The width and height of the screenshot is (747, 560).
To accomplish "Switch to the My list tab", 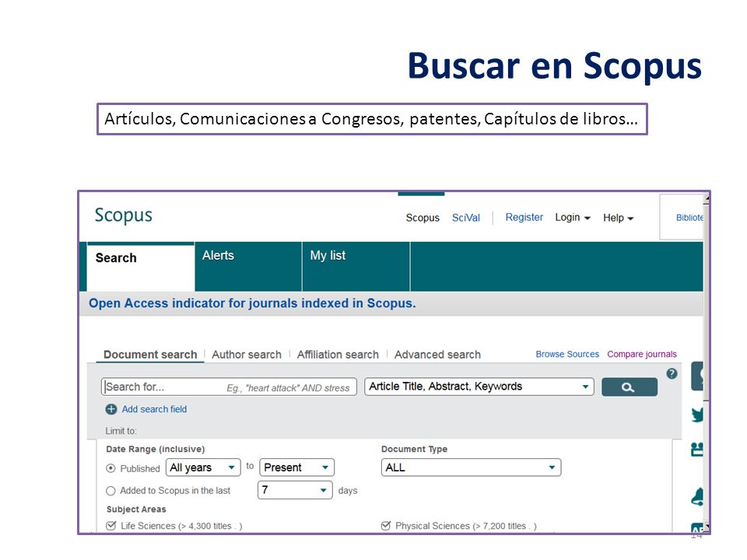I will [356, 267].
